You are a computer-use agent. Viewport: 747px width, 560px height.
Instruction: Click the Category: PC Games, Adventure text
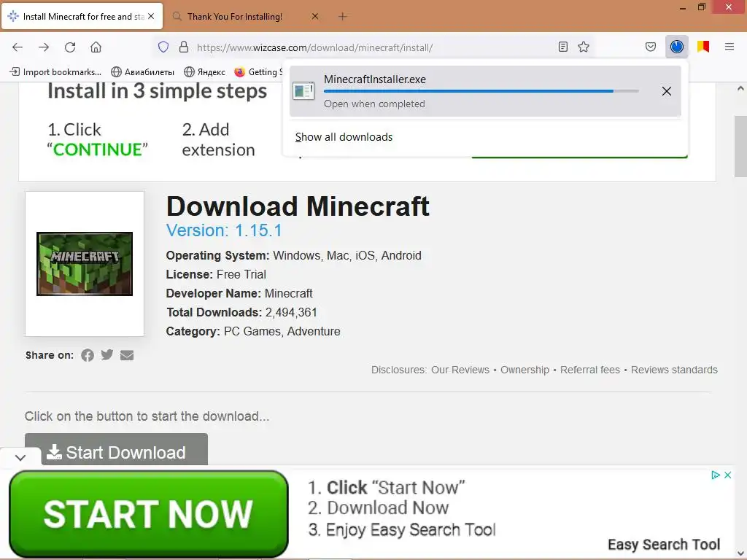point(253,332)
